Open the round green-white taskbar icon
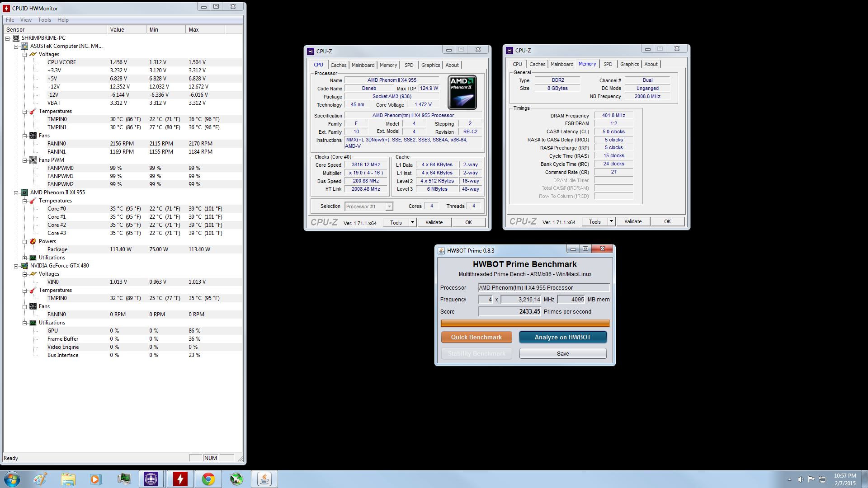The width and height of the screenshot is (868, 488). (236, 479)
